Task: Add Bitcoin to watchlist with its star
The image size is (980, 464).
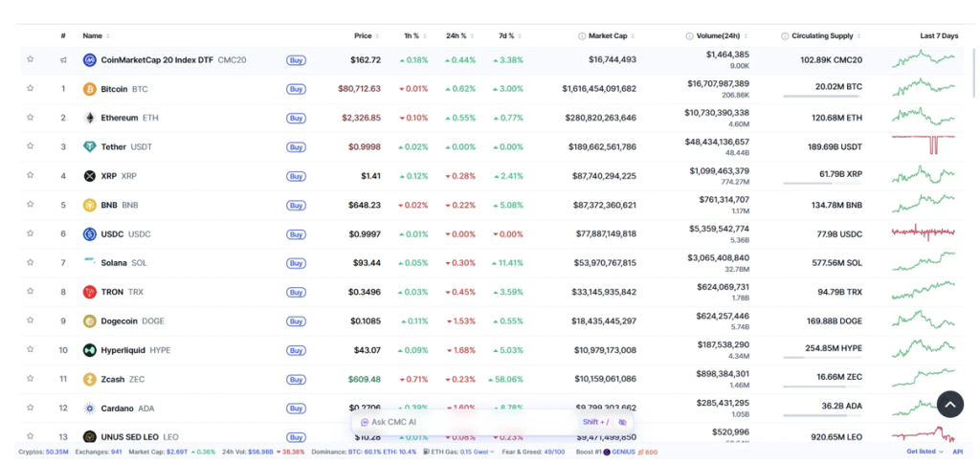Action: click(30, 89)
